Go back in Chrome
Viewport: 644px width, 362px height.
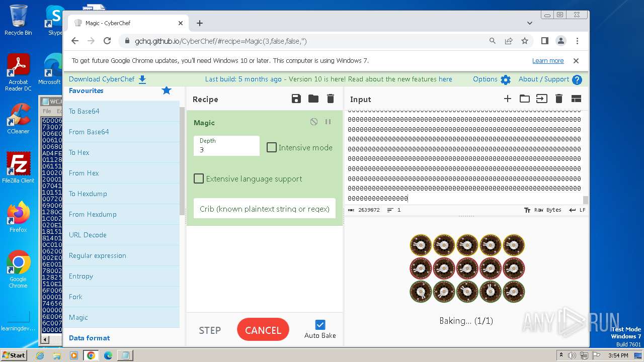point(75,41)
